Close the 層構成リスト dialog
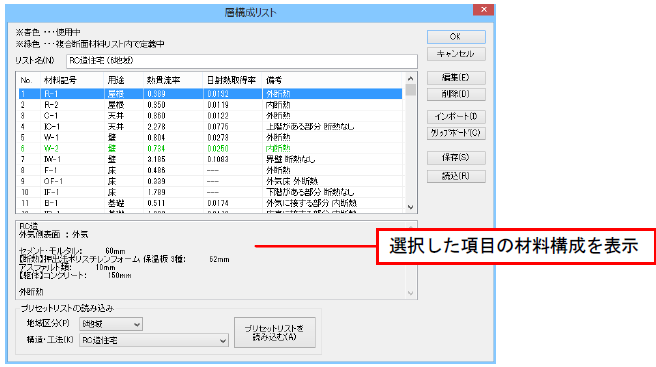Image resolution: width=656 pixels, height=367 pixels. tap(484, 10)
